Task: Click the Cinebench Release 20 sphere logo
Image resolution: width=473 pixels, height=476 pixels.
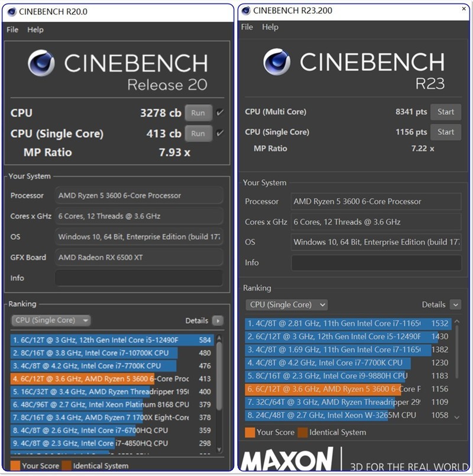Action: (41, 63)
